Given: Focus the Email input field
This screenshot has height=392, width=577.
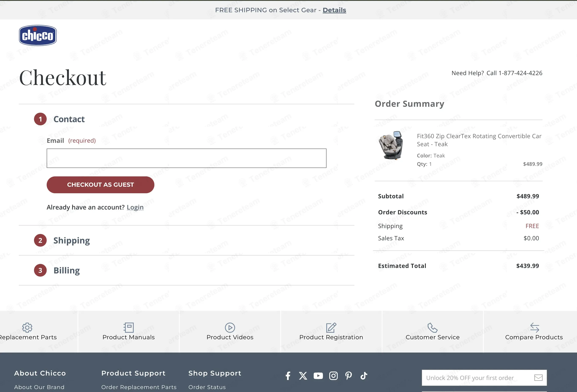Looking at the screenshot, I should pos(186,158).
